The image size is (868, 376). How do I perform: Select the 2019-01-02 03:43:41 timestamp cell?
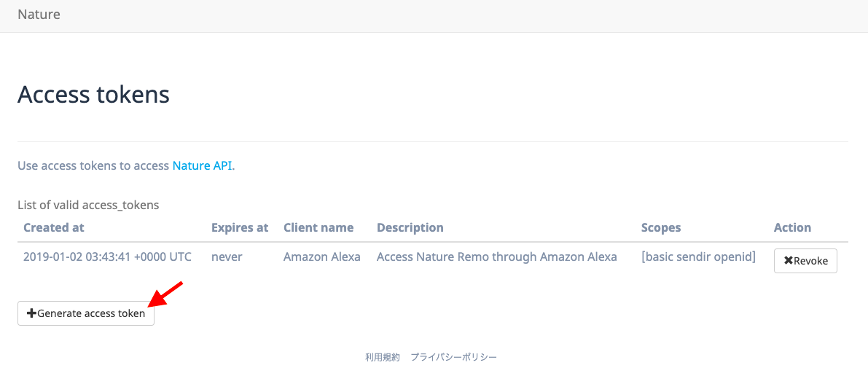click(107, 257)
